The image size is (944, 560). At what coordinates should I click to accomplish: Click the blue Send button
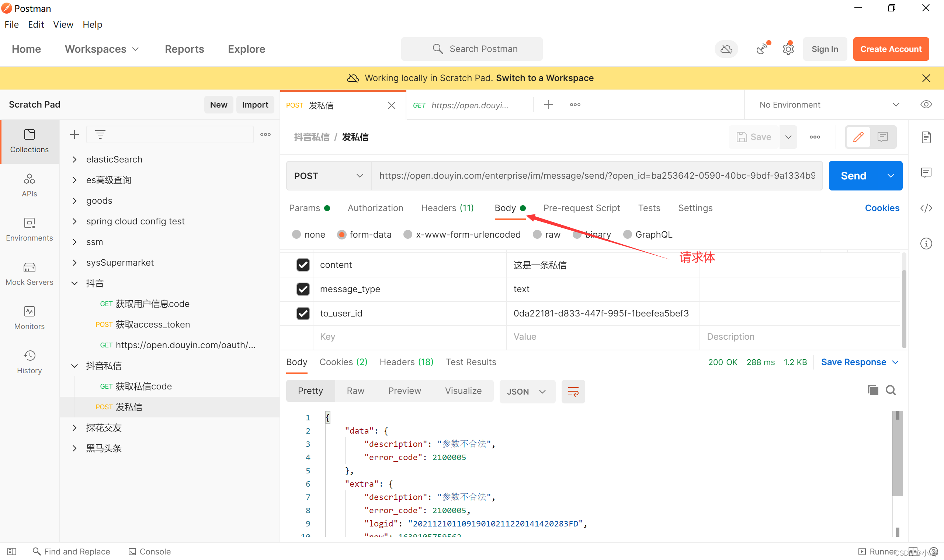tap(853, 176)
